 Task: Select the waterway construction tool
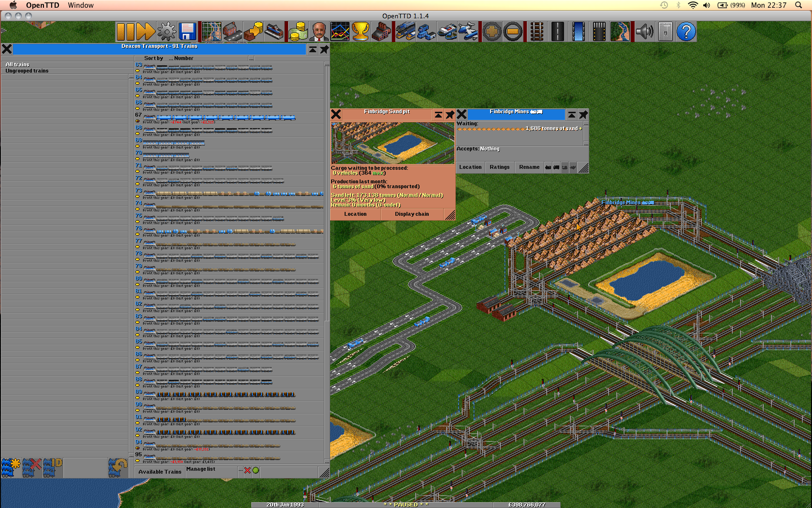pyautogui.click(x=579, y=32)
